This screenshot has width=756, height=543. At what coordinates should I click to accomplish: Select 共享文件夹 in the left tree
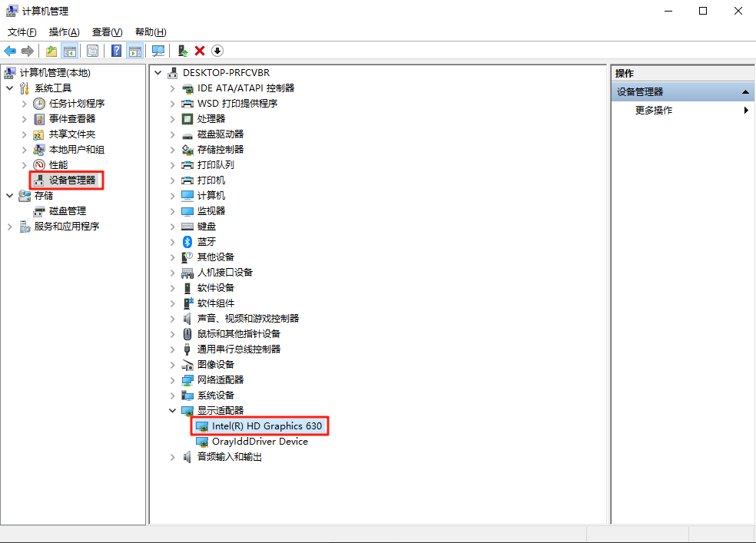tap(72, 134)
